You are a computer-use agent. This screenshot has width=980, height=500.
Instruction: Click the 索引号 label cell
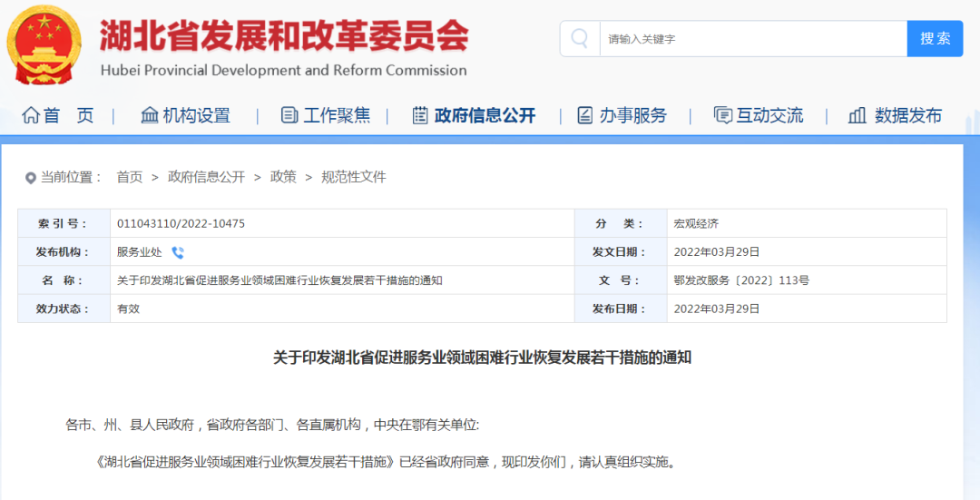[64, 224]
